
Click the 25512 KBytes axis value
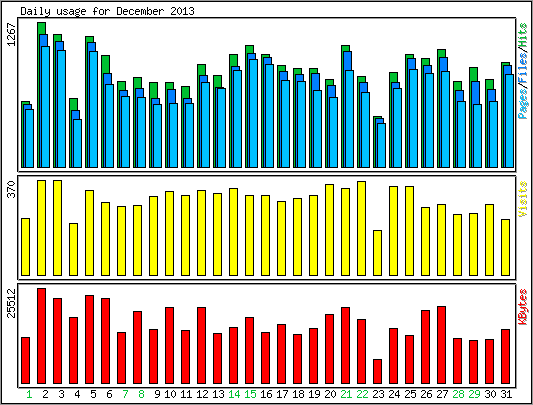12,303
